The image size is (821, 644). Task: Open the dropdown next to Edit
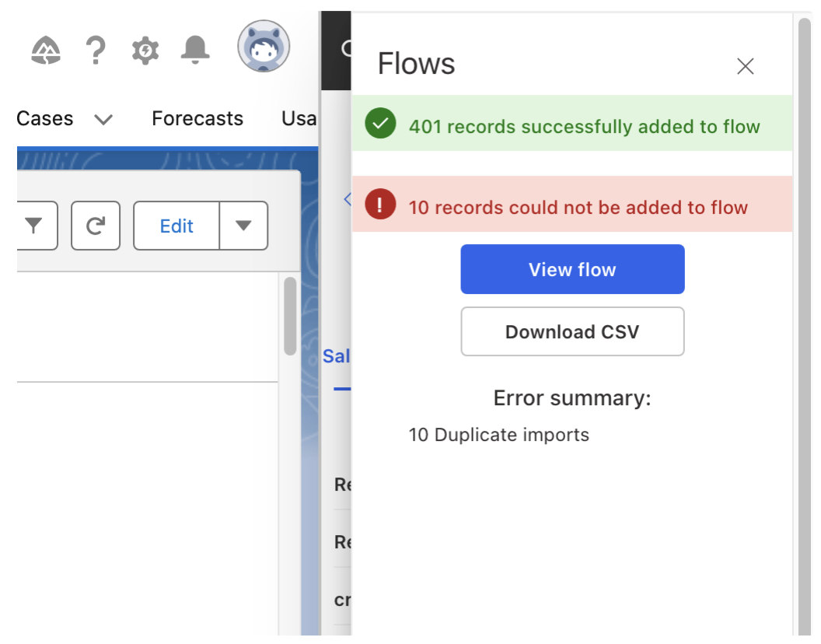click(x=245, y=226)
